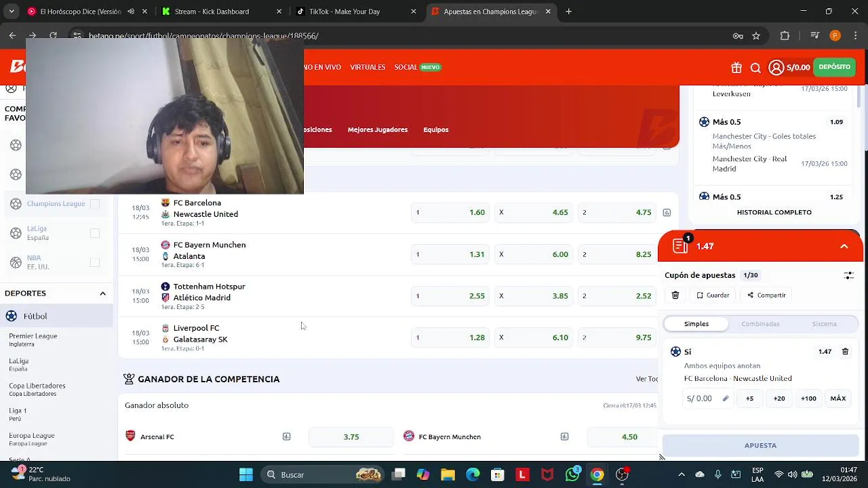Open Microsoft Edge from the taskbar
Screen dimensions: 868x488
click(473, 474)
